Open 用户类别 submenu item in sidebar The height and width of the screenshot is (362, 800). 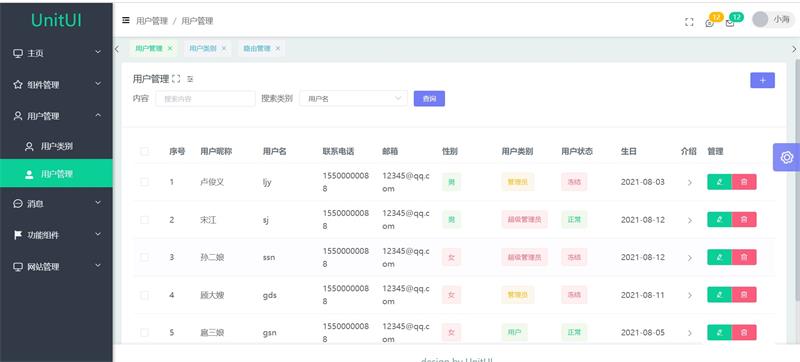click(56, 146)
